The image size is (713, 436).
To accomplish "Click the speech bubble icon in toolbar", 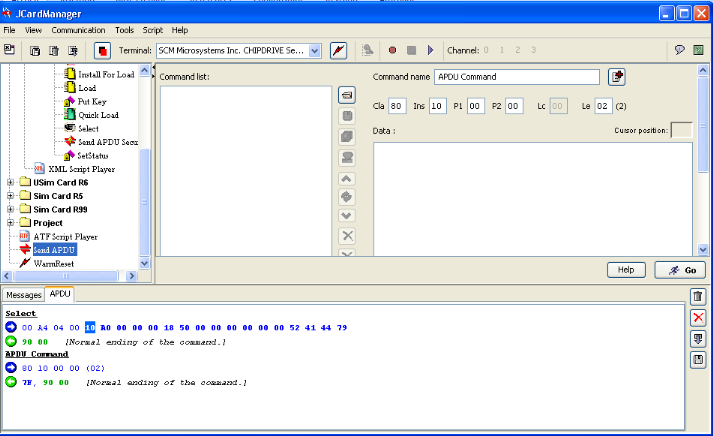I will 679,50.
